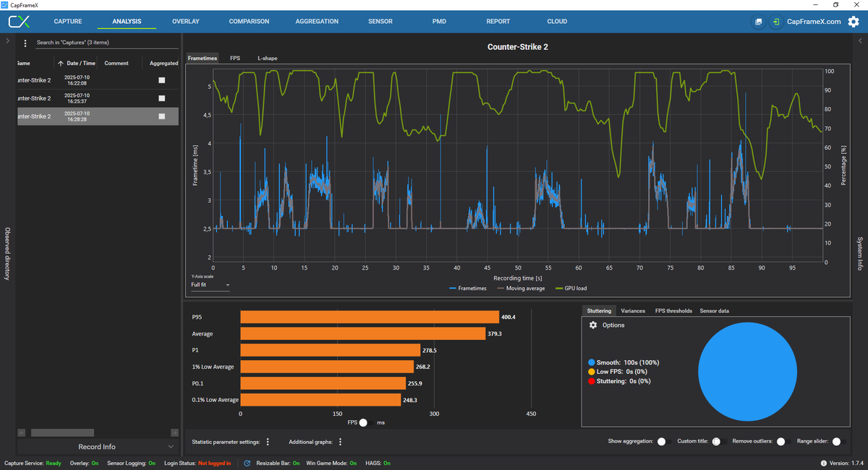Click the Stuttering: 0s (0%) legend entry
The image size is (868, 470).
619,381
